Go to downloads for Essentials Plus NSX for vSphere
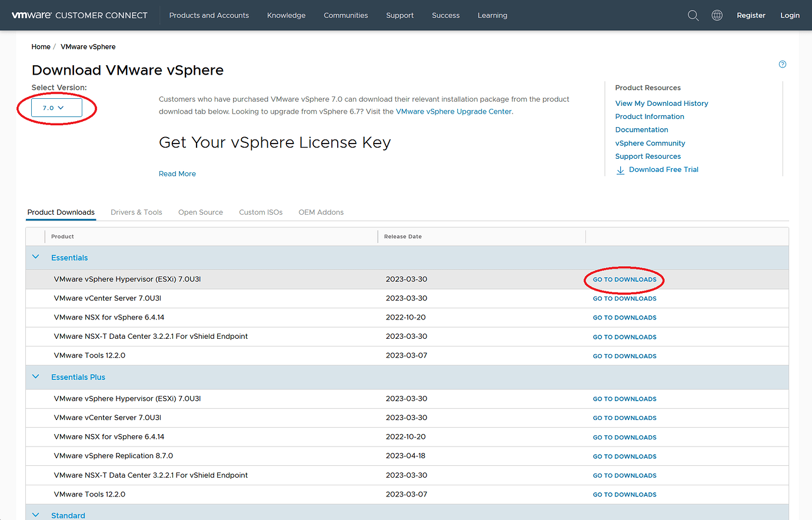 point(624,437)
